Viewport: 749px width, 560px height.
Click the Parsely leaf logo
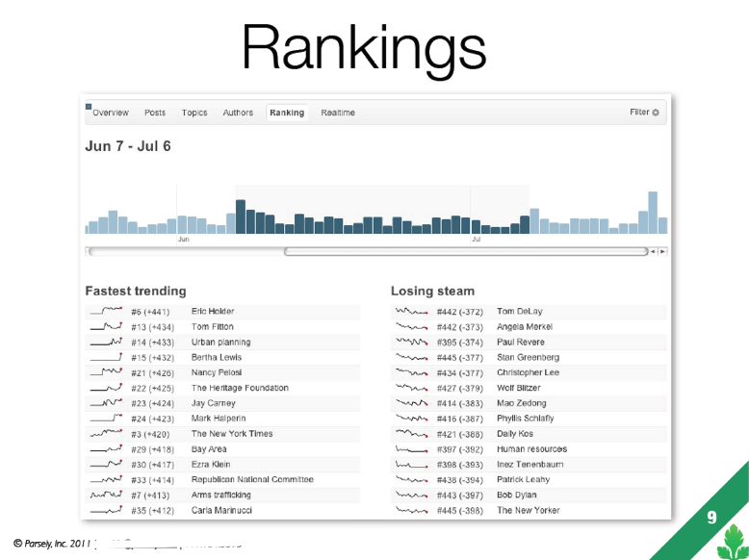(732, 536)
